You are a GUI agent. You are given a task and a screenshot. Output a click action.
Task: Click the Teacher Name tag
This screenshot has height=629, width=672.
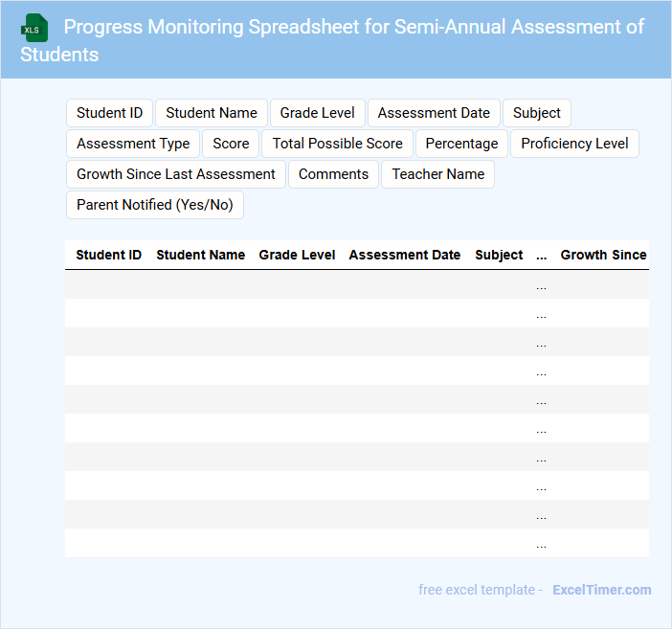tap(437, 174)
